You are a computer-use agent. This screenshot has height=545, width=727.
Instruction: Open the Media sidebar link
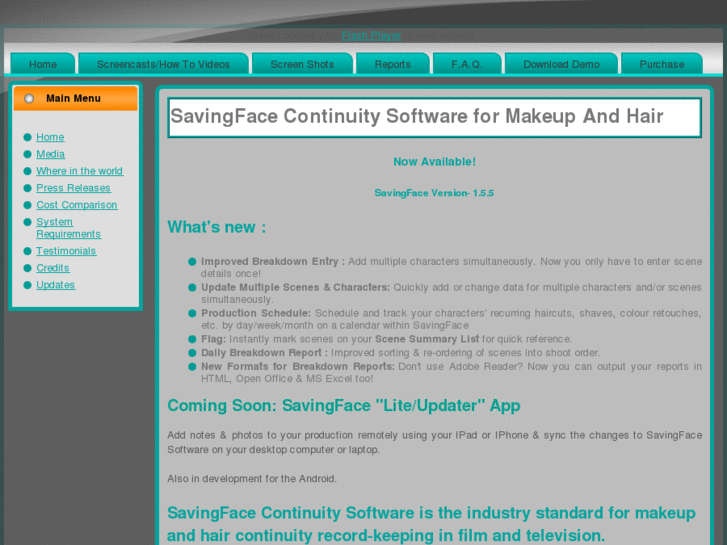pos(51,154)
